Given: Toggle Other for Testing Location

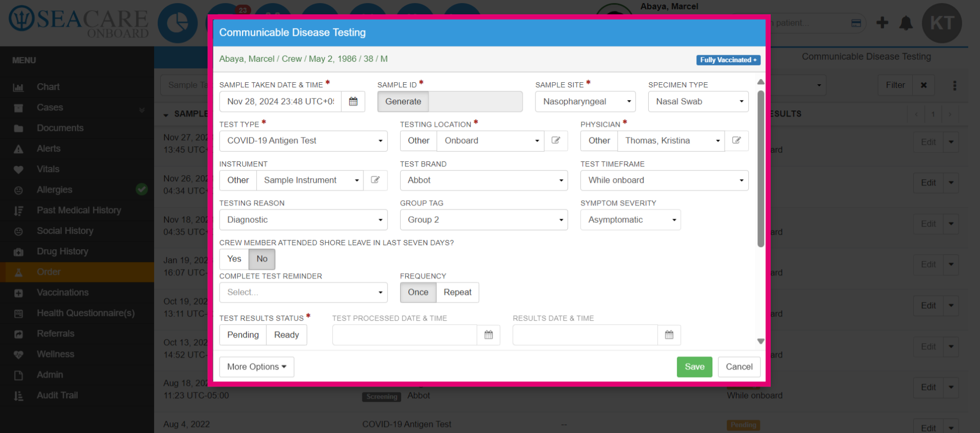Looking at the screenshot, I should (x=419, y=140).
